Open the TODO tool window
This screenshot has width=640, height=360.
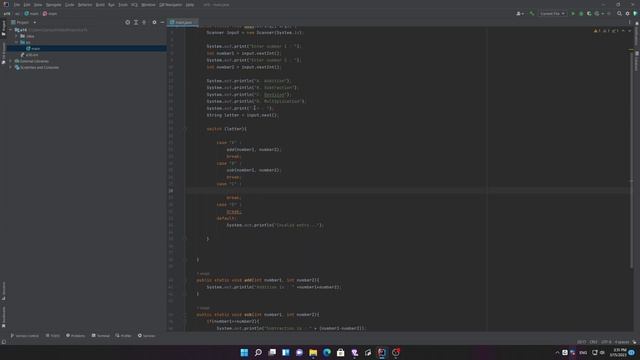tap(53, 336)
